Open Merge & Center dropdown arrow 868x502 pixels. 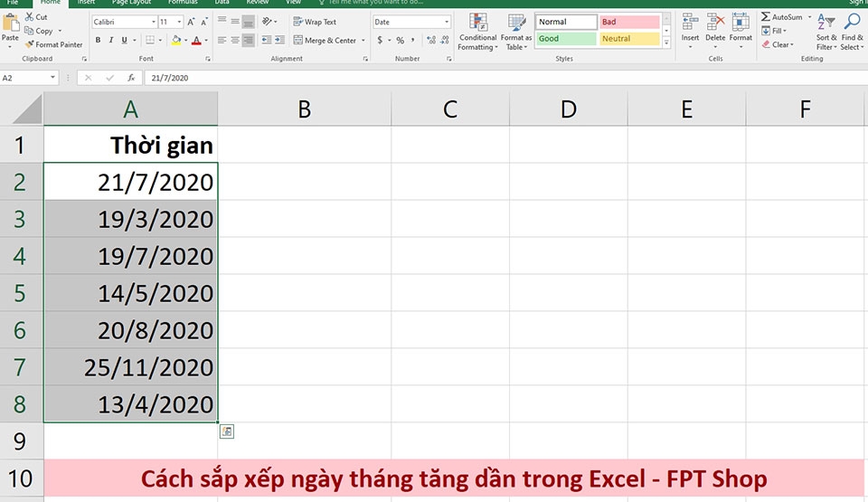363,40
